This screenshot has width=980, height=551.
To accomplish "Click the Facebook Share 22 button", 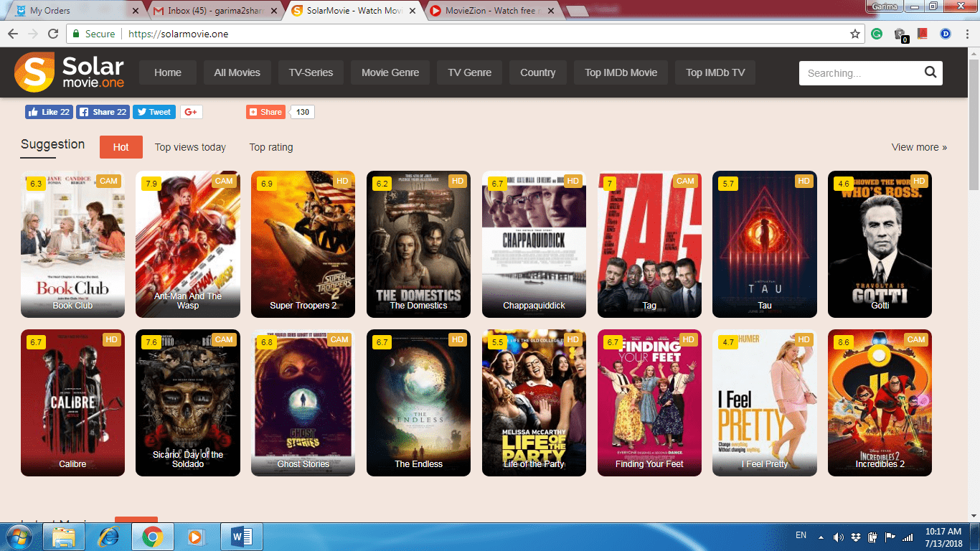I will coord(103,112).
